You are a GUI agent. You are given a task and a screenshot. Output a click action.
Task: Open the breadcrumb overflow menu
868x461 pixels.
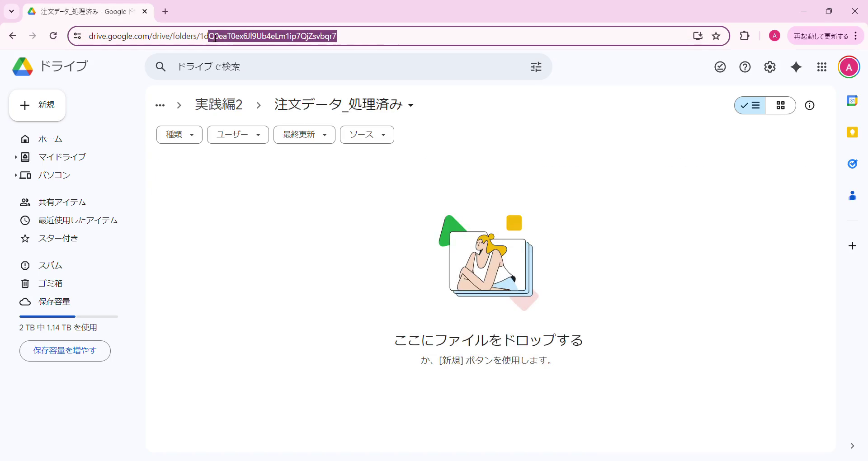160,105
